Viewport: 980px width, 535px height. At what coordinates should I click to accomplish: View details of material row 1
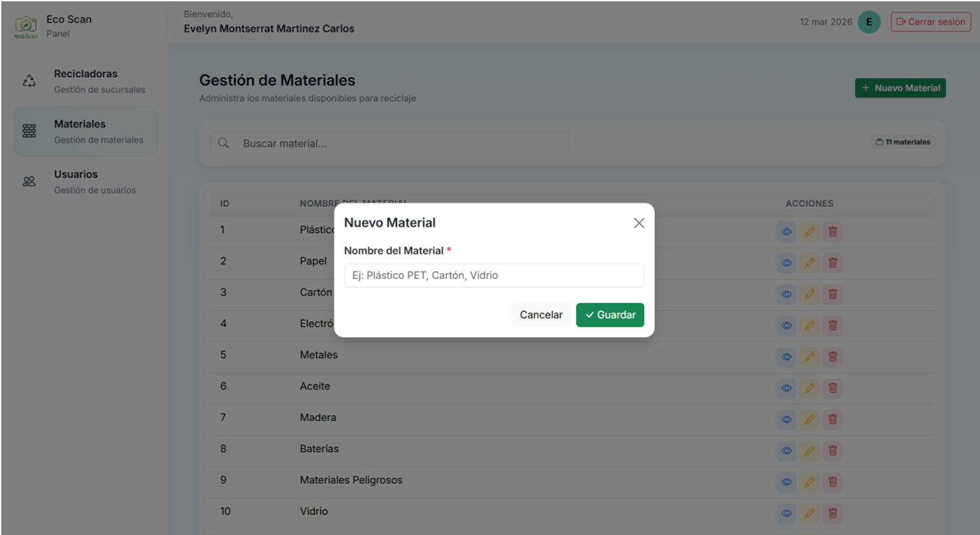coord(787,232)
